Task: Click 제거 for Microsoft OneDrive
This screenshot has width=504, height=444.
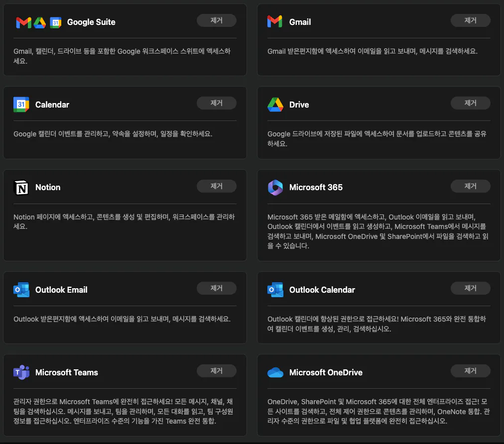Action: click(470, 371)
